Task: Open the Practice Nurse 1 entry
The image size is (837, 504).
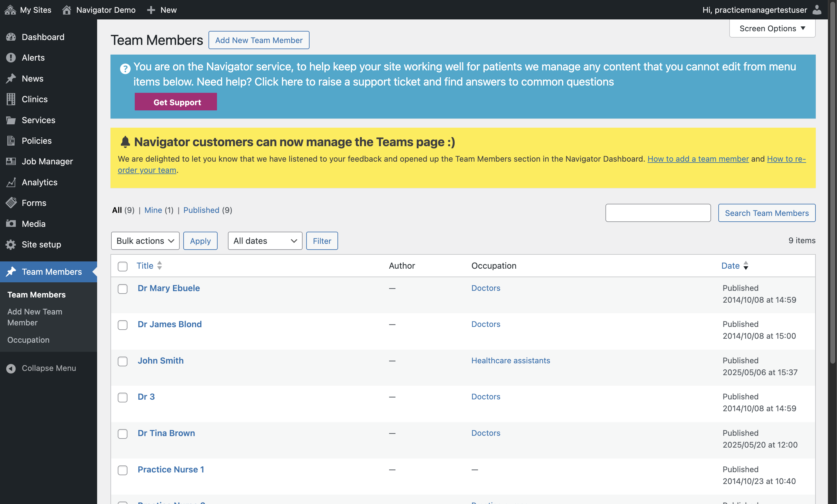Action: pyautogui.click(x=171, y=469)
